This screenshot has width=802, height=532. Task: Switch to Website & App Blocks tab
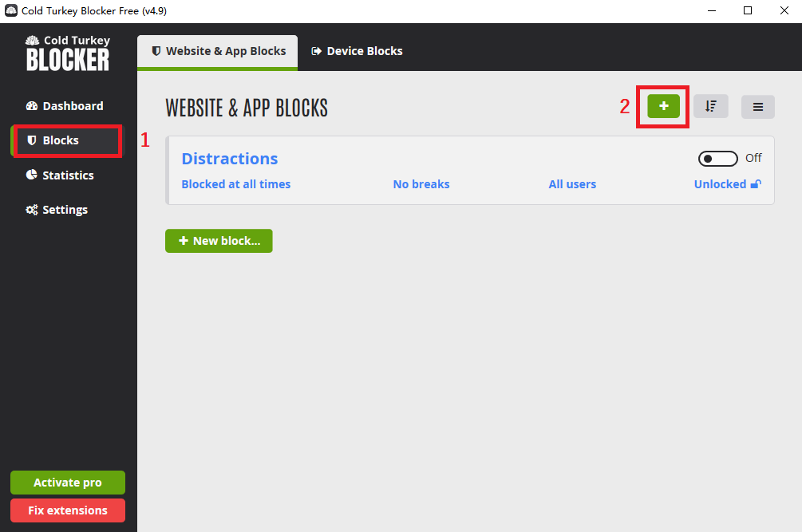(x=217, y=52)
